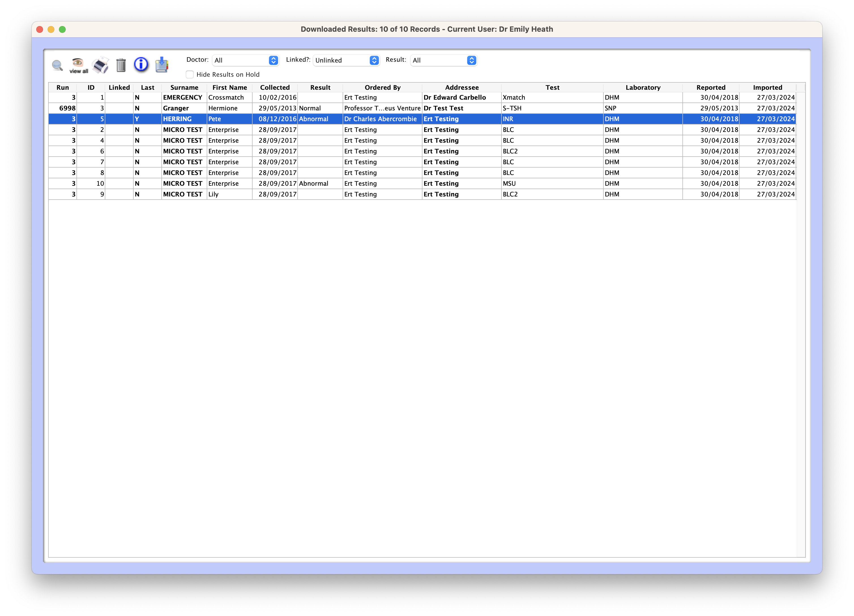Click the magnifying glass search icon
The width and height of the screenshot is (854, 616).
pyautogui.click(x=57, y=65)
